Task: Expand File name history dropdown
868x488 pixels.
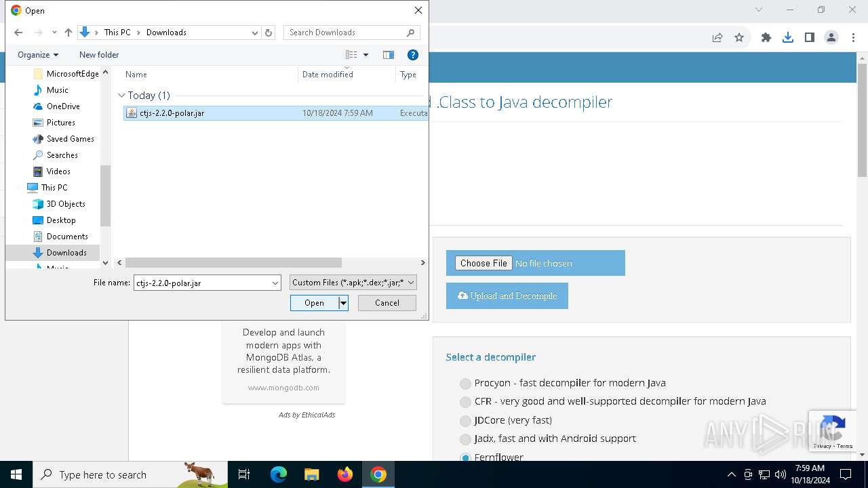Action: click(275, 283)
